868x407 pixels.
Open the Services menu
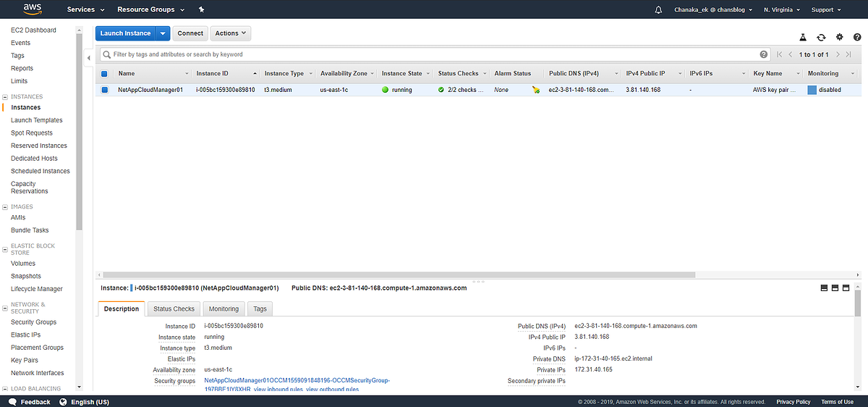tap(85, 10)
